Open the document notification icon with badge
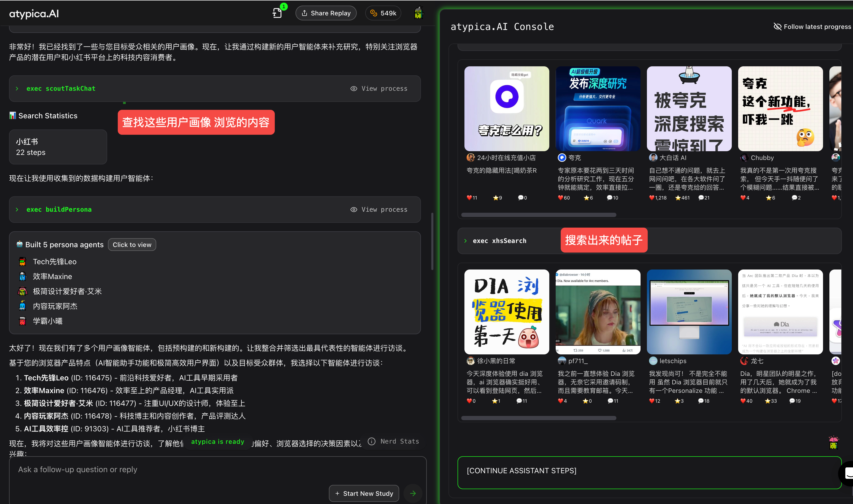 277,13
